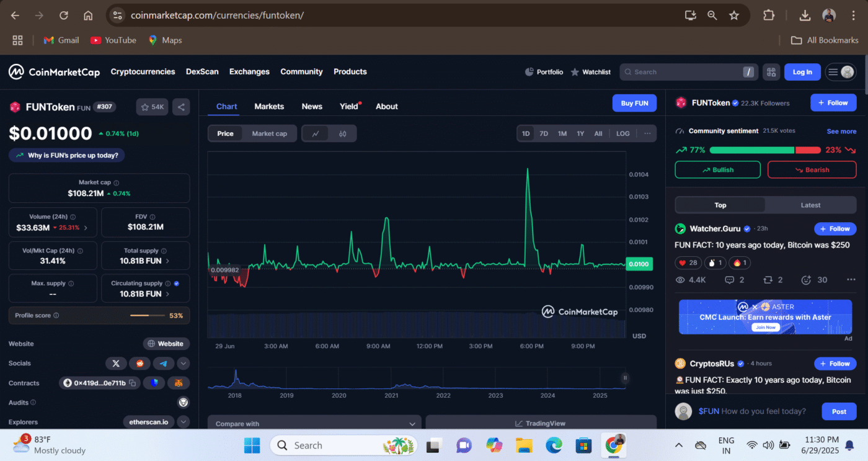Repost the Watcher.Guru post
Viewport: 868px width, 461px height.
[772, 280]
